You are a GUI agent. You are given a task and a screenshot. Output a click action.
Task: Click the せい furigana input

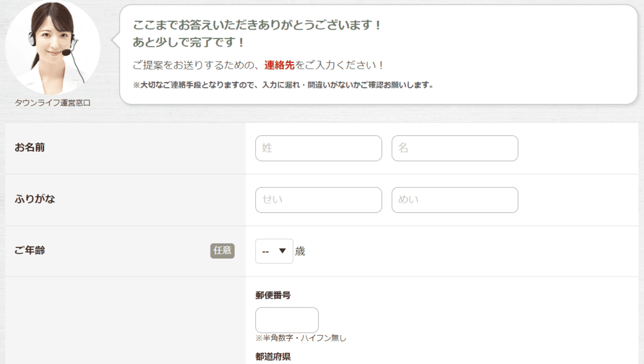click(318, 200)
